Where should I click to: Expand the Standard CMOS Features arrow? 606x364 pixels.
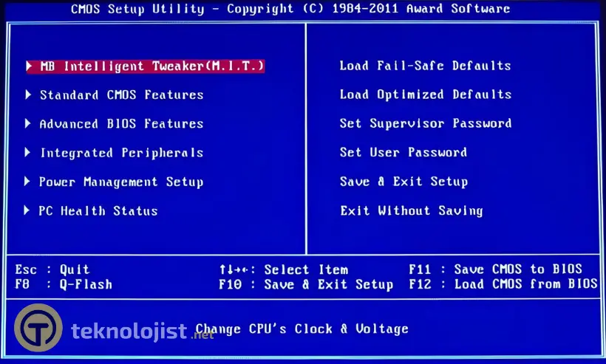point(28,95)
